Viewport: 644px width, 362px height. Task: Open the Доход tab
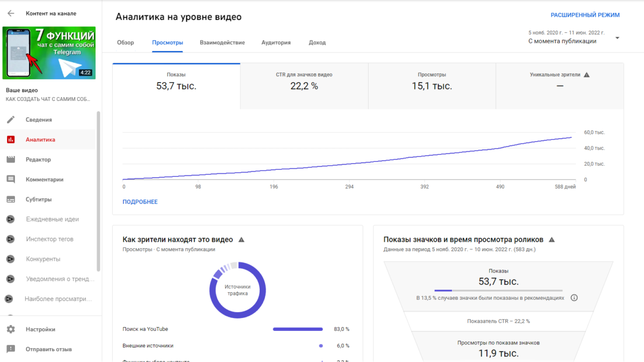[x=317, y=42]
